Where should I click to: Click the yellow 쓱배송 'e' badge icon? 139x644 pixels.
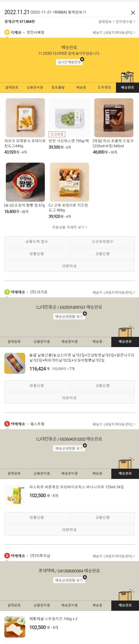coord(7,32)
